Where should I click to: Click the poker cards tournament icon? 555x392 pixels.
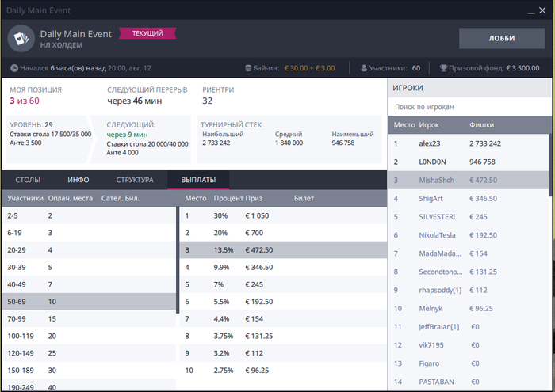[x=21, y=38]
